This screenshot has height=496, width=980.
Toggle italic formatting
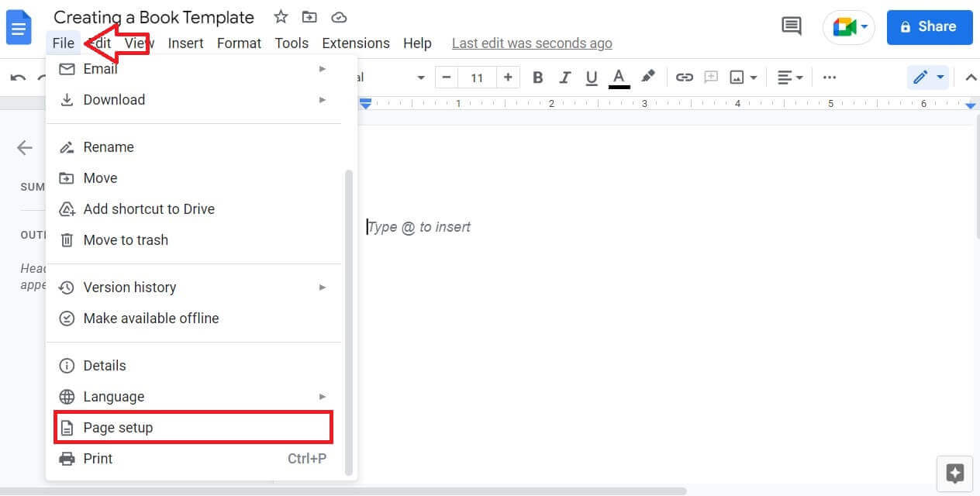click(565, 77)
